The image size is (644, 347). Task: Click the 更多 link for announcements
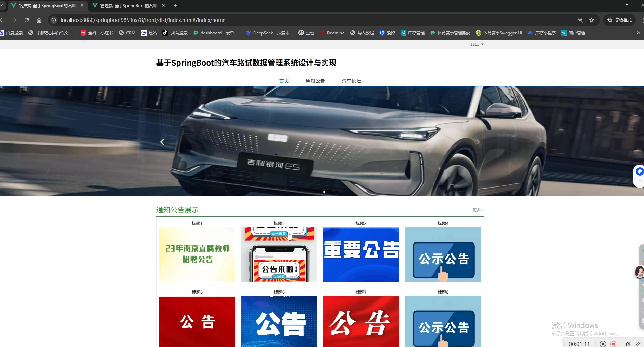tap(478, 210)
